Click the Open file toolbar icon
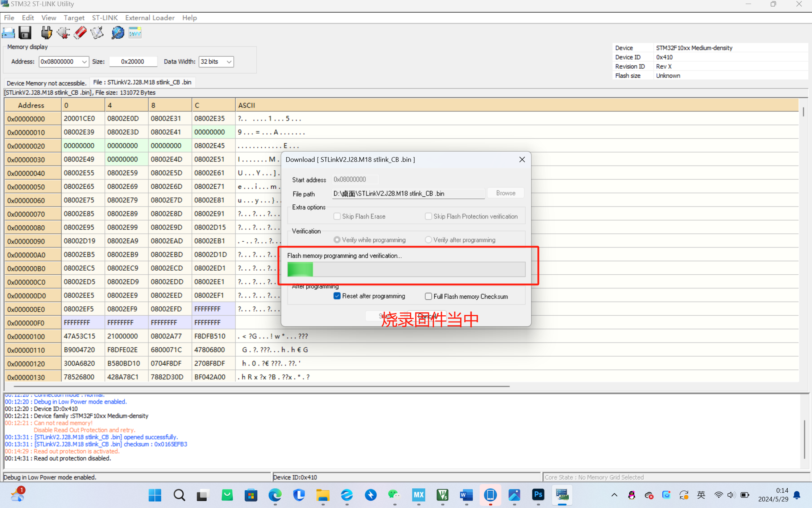Viewport: 812px width, 508px height. pyautogui.click(x=8, y=33)
